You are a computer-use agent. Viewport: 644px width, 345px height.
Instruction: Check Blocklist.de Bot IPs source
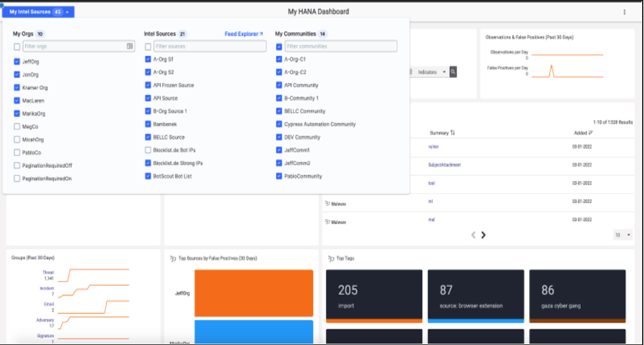[148, 150]
